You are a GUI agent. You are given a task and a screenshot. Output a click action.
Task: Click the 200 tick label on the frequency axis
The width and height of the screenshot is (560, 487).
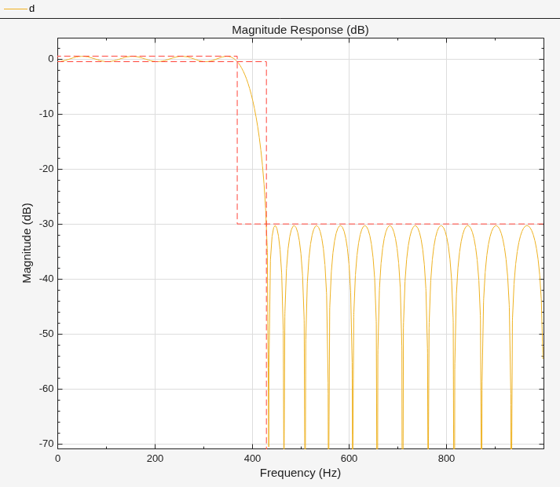155,458
